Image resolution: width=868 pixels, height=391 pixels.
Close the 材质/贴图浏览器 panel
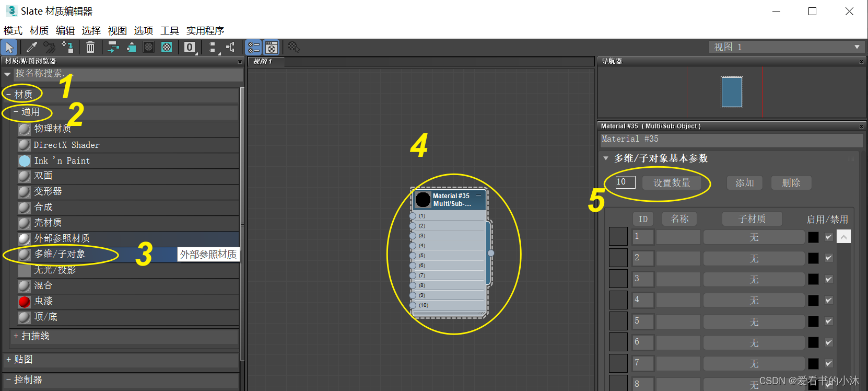pos(240,62)
